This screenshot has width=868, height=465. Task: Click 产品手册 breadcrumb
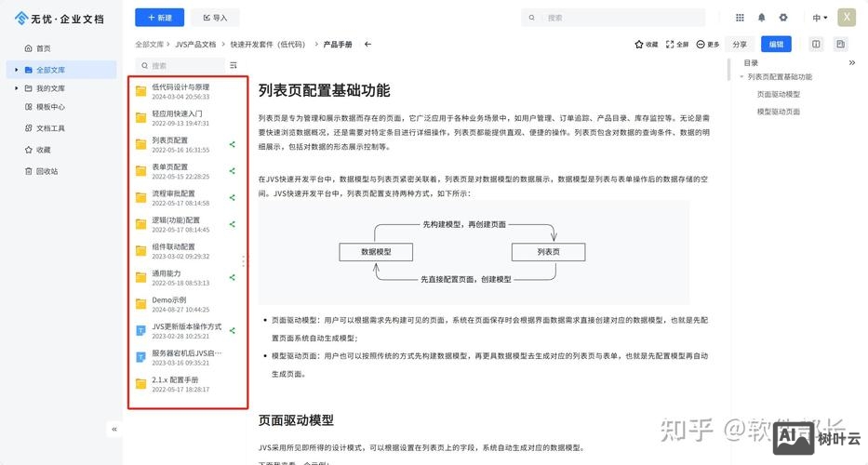338,45
